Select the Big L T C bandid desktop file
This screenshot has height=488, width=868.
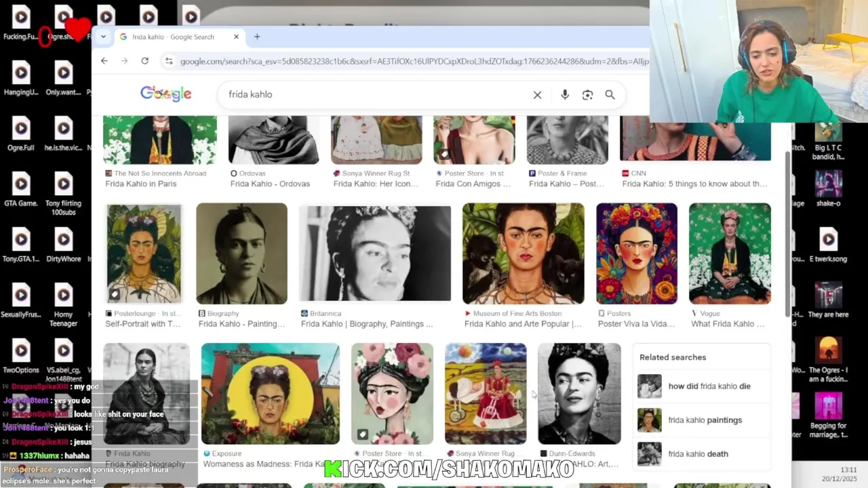828,142
